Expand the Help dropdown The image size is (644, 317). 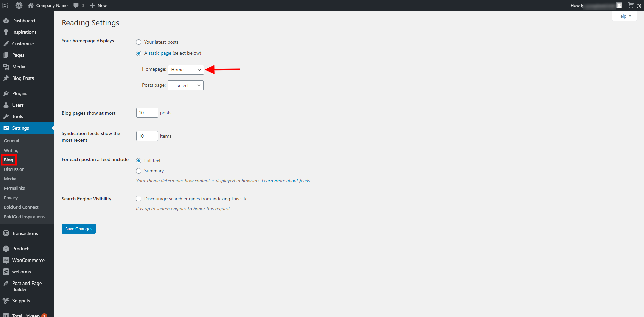[624, 16]
